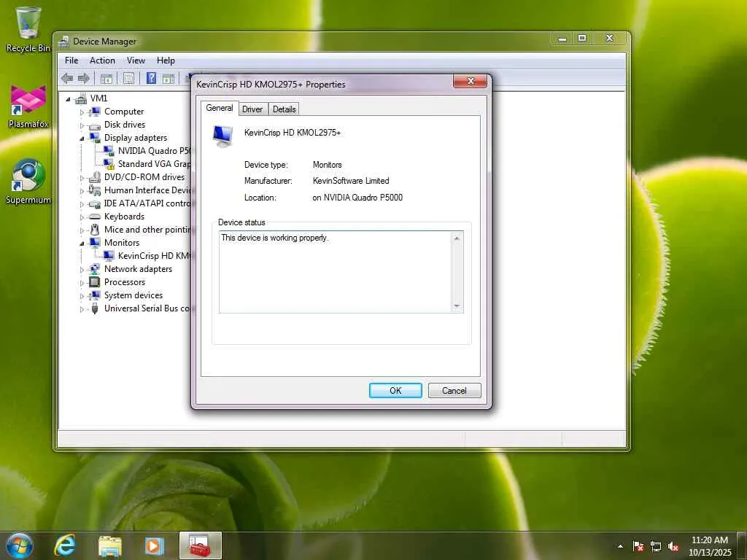Open the View menu
The image size is (747, 560).
[136, 61]
